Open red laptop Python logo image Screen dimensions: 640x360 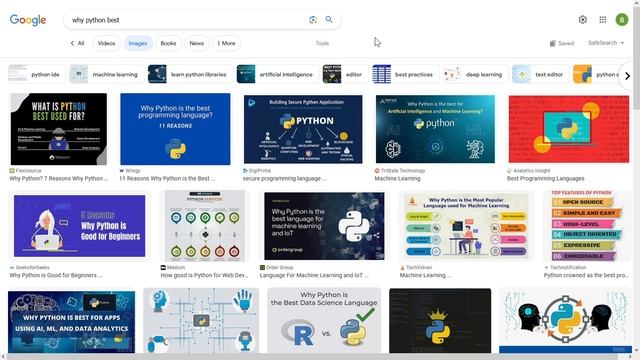pyautogui.click(x=569, y=129)
